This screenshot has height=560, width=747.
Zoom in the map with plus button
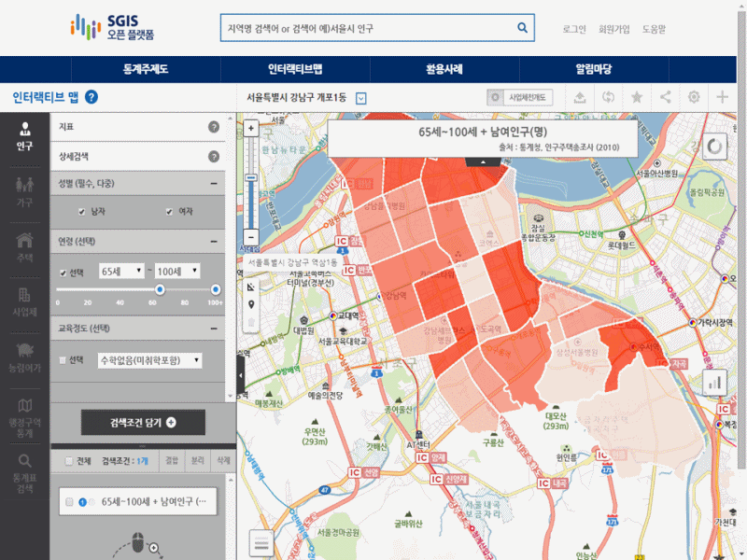[250, 129]
